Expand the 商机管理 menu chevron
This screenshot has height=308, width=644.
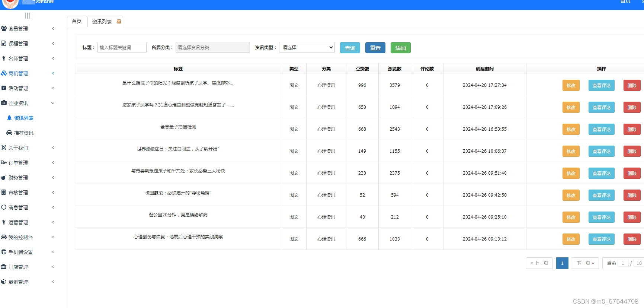coord(53,73)
